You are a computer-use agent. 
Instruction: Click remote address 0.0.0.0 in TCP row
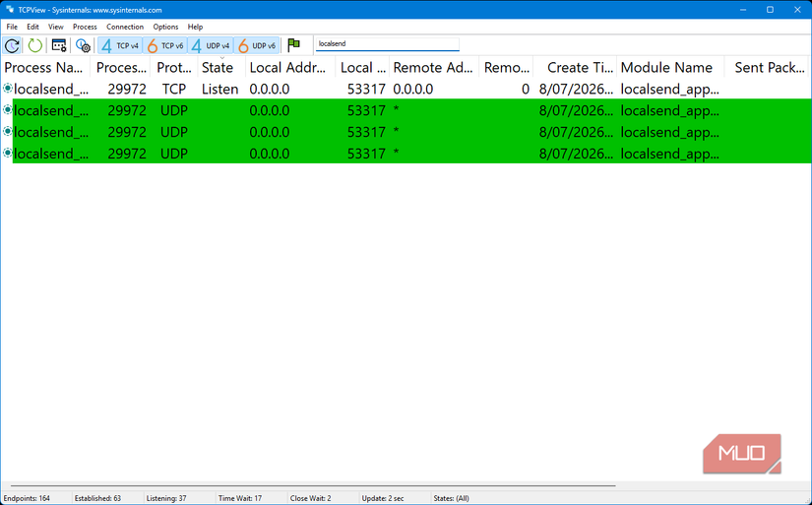click(413, 89)
